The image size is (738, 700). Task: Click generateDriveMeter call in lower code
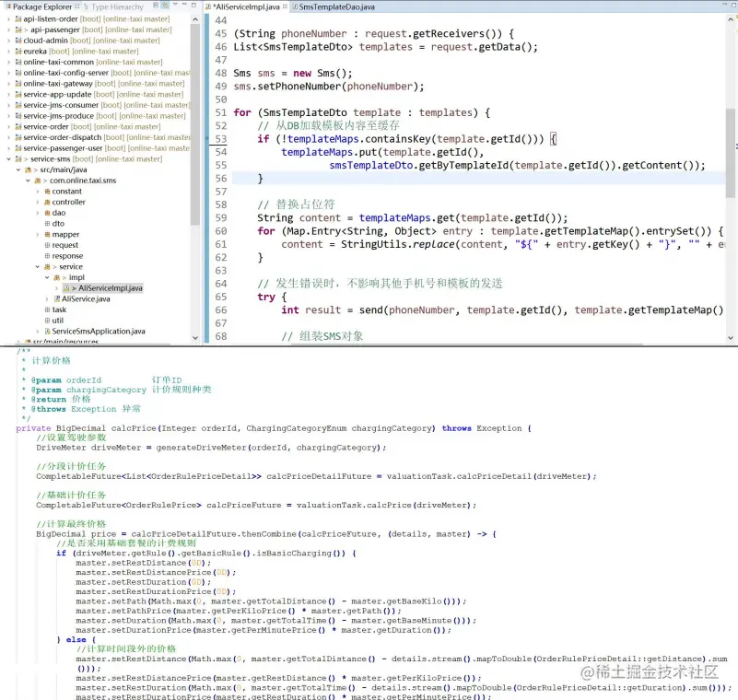point(202,448)
